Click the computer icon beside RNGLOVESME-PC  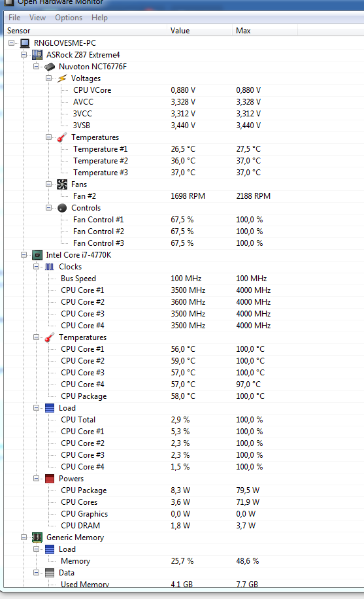(x=25, y=43)
